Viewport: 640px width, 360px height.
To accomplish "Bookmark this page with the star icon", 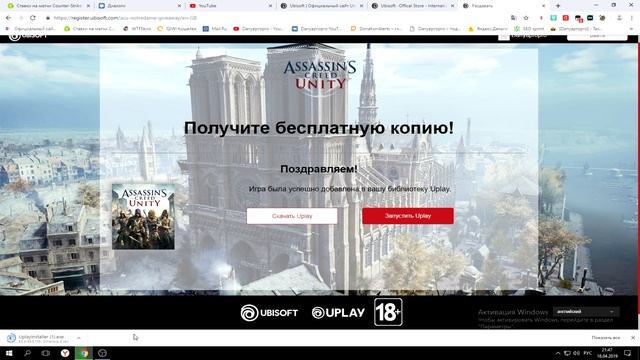I will click(x=526, y=18).
